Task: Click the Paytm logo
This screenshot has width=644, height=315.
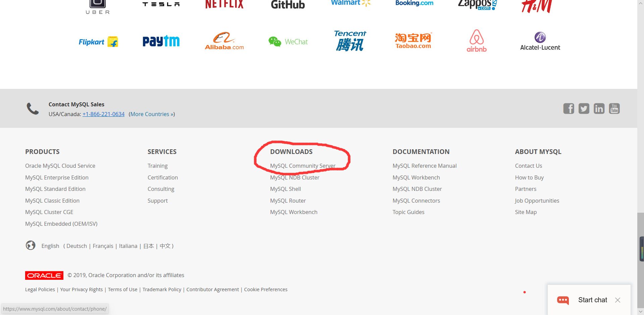Action: (161, 41)
